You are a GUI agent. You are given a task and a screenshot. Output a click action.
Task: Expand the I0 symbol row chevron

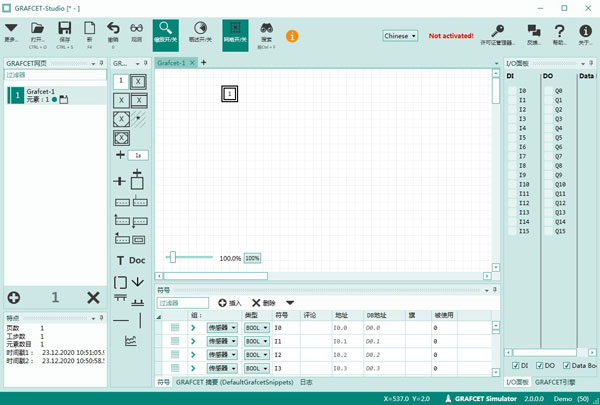click(x=194, y=327)
